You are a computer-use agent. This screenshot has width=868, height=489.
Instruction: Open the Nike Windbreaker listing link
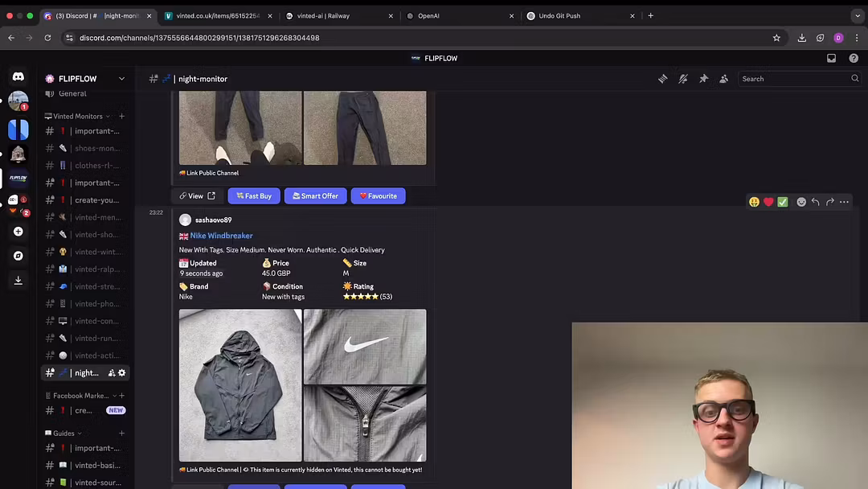[x=221, y=236]
